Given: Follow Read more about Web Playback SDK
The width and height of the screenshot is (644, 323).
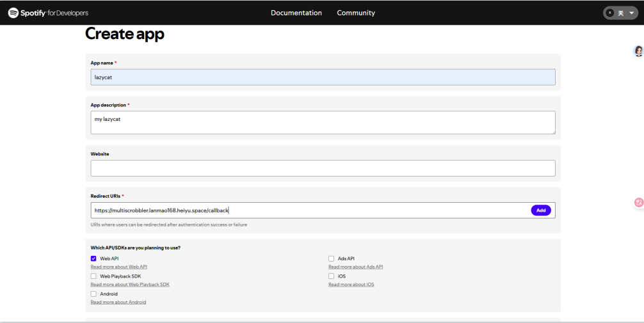Looking at the screenshot, I should [130, 285].
